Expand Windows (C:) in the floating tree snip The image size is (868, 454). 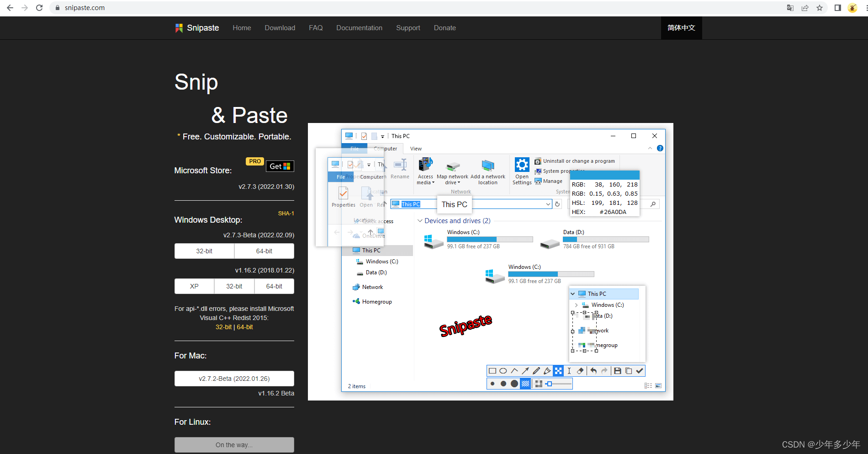coord(576,305)
